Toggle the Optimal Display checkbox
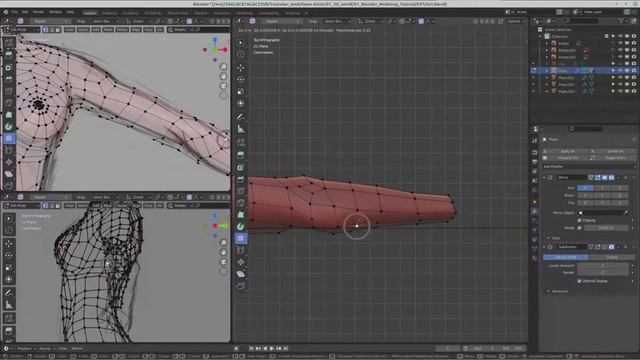The width and height of the screenshot is (640, 360). point(580,281)
